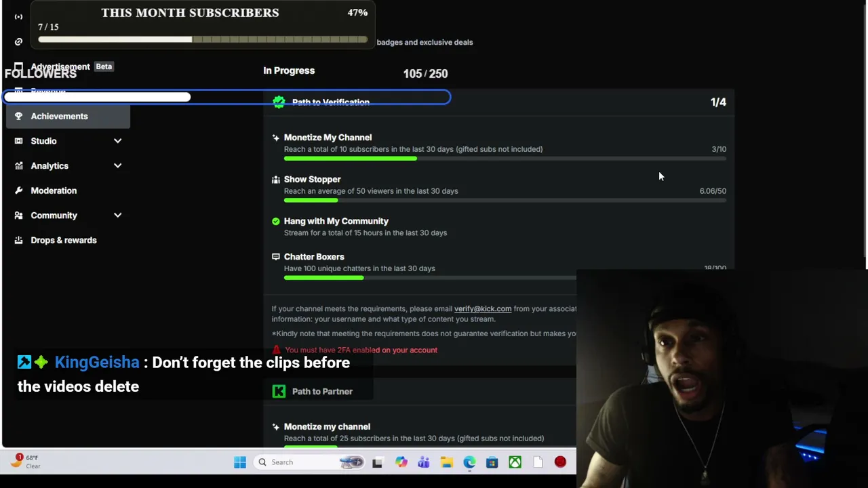
Task: Click the Hang with My Community title
Action: [x=336, y=221]
